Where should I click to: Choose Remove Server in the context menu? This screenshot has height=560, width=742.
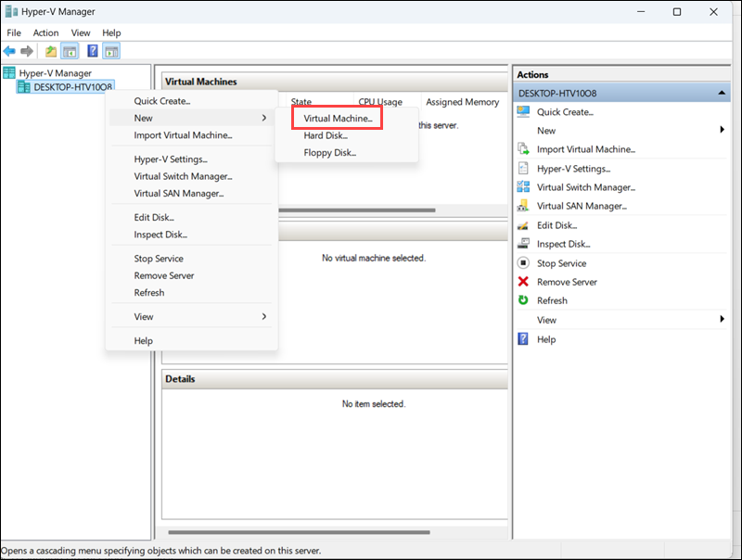coord(164,275)
